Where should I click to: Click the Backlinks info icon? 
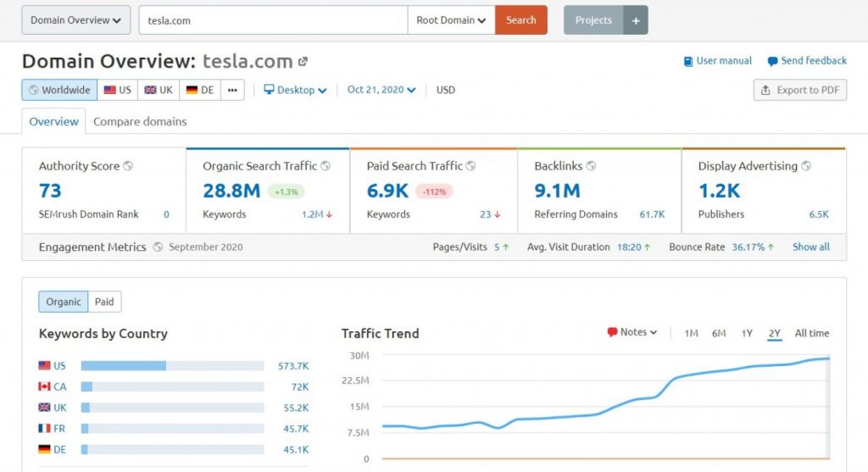(x=591, y=165)
